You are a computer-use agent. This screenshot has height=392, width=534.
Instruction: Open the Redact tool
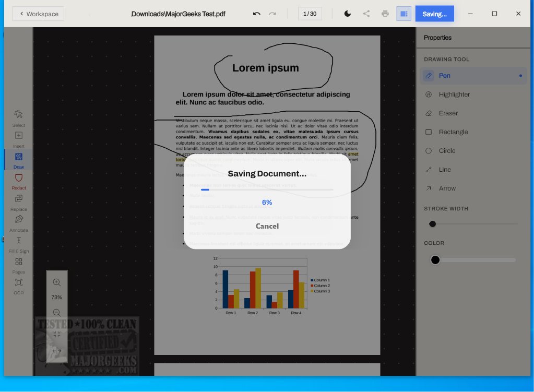[19, 182]
